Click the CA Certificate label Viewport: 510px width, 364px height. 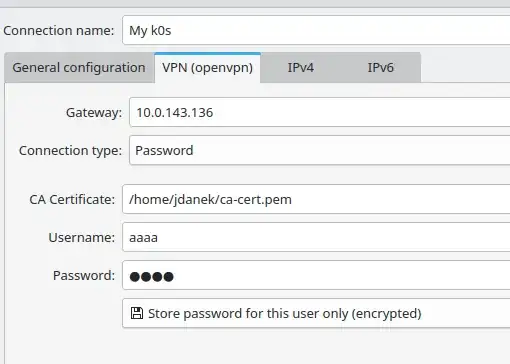pos(72,200)
